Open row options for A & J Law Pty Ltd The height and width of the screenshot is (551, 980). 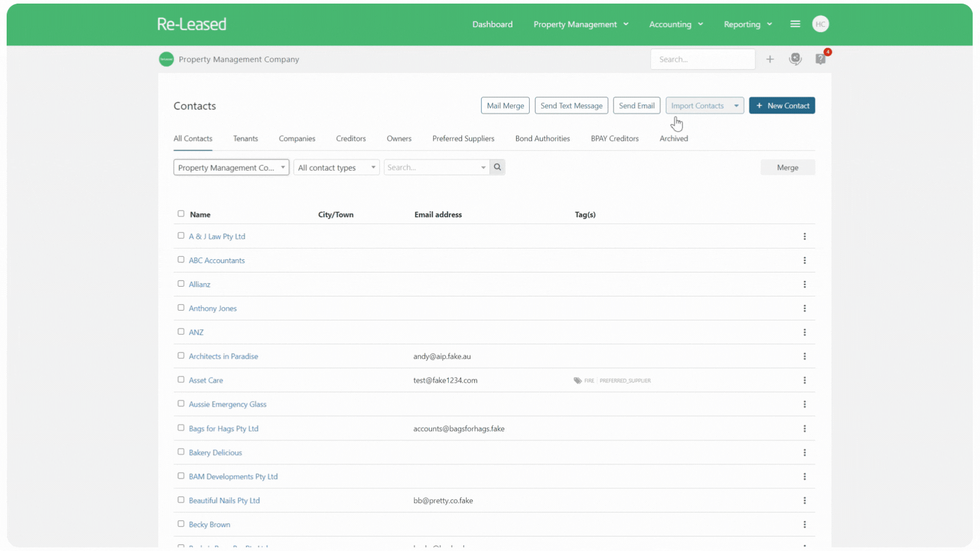coord(804,236)
